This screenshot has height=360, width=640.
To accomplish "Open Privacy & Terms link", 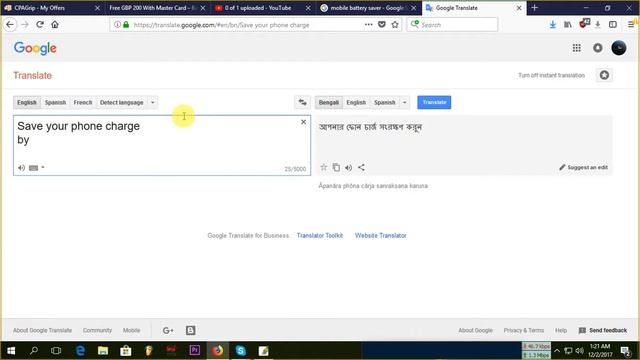I will [x=523, y=330].
